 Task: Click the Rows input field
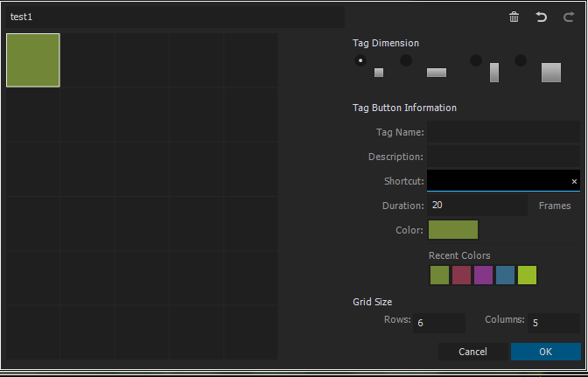tap(438, 323)
